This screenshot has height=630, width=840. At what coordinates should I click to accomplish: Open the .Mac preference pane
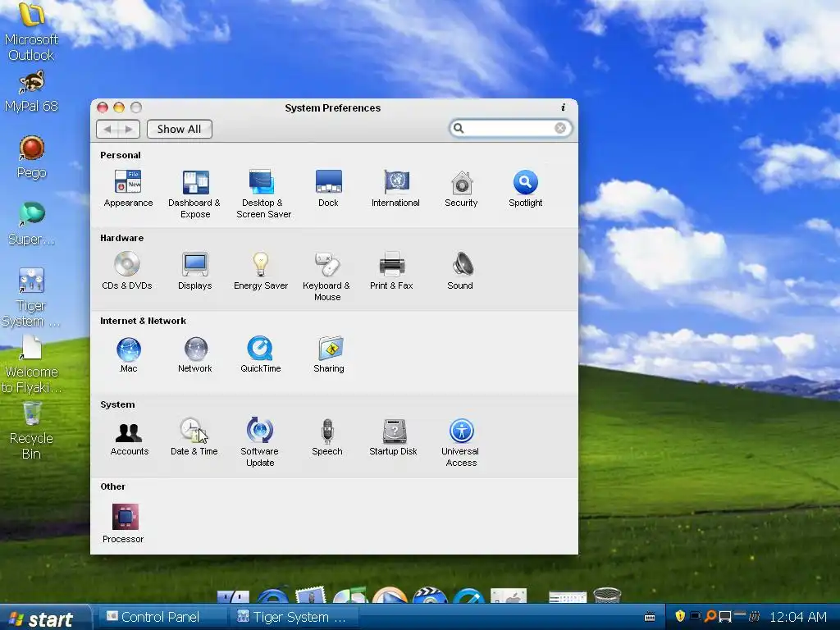[x=129, y=354]
